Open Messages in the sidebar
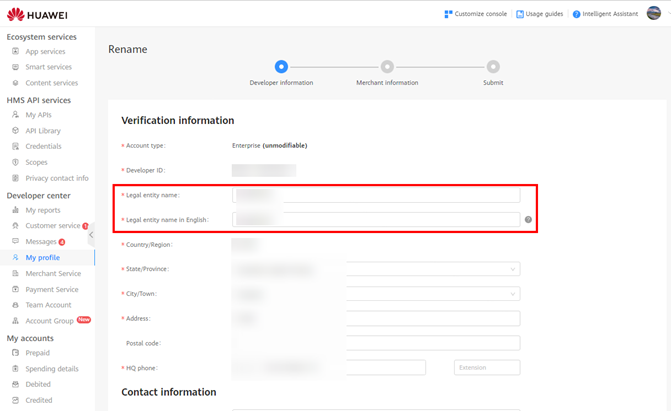Image resolution: width=671 pixels, height=411 pixels. [x=41, y=241]
